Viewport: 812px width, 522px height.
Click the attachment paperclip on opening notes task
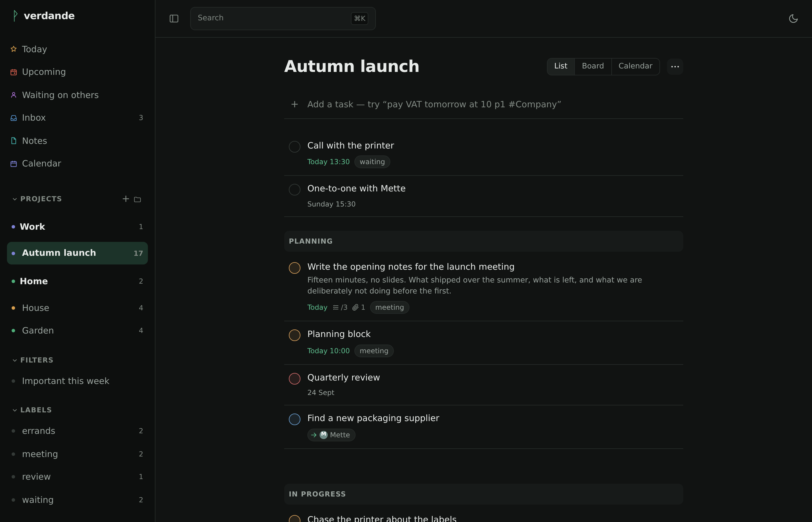point(355,307)
